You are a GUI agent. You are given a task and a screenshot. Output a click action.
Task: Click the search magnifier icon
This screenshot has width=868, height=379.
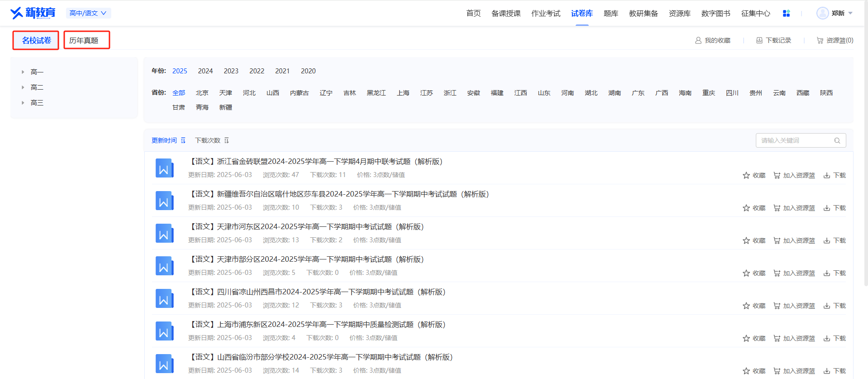point(837,141)
